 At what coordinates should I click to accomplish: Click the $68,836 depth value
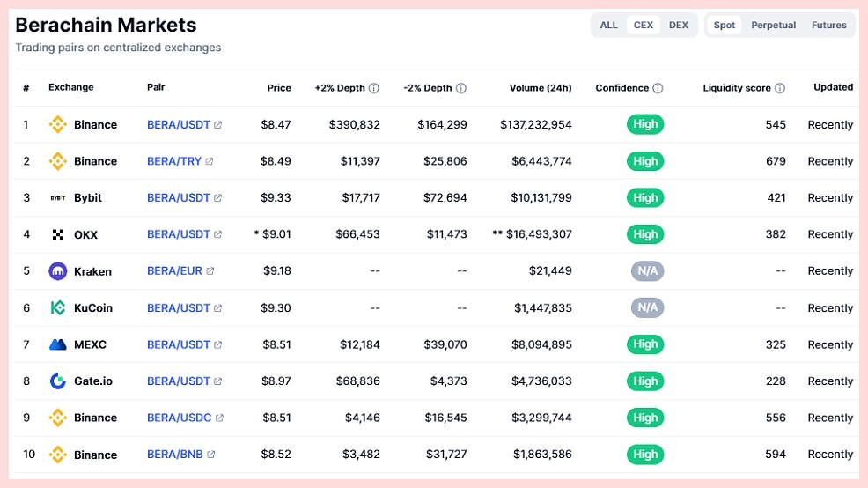coord(358,381)
